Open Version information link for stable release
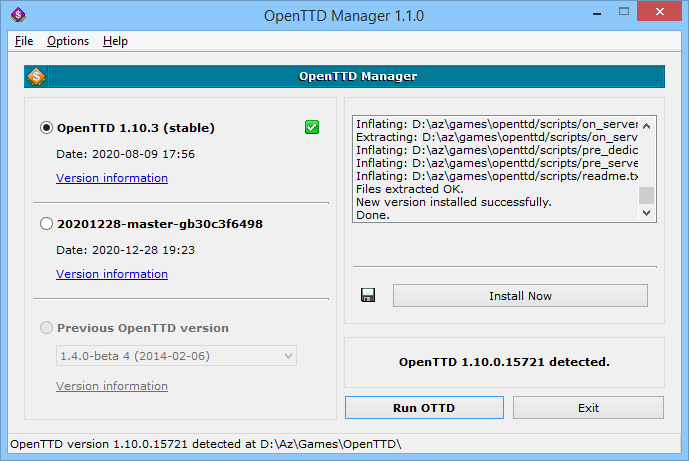 pyautogui.click(x=112, y=178)
